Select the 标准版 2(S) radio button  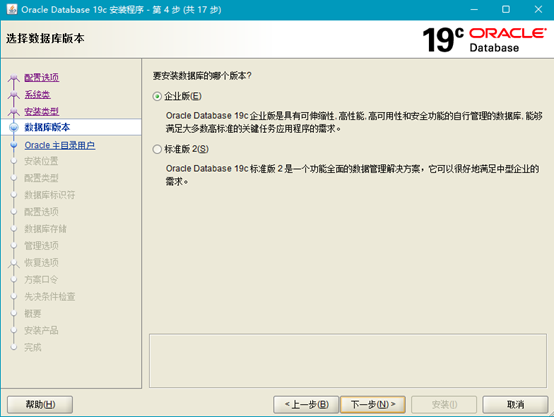157,149
